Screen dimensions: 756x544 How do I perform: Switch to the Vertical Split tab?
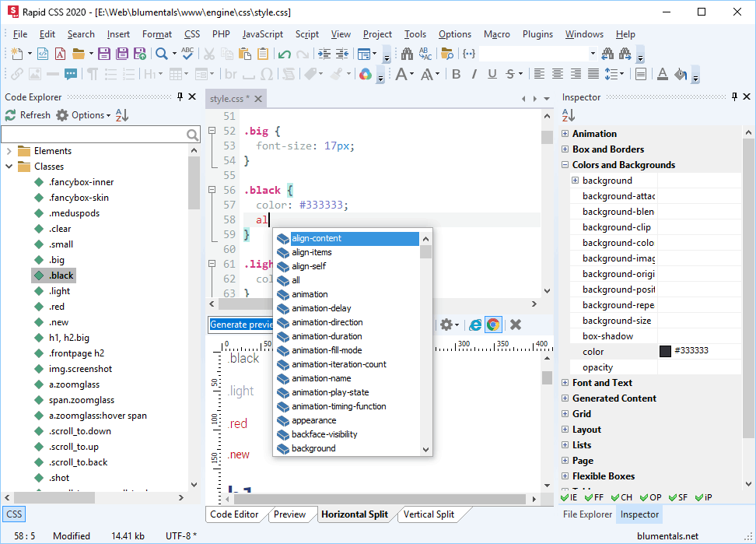[x=429, y=514]
